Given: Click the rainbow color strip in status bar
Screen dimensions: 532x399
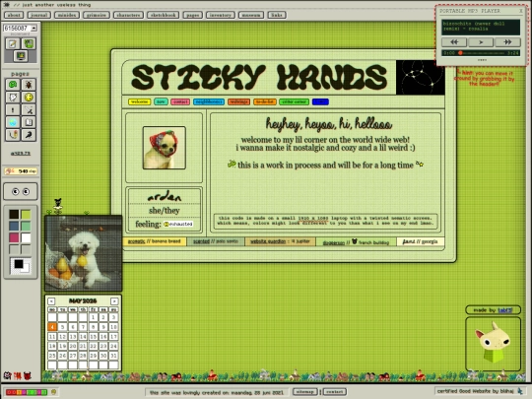Looking at the screenshot, I should (x=27, y=392).
